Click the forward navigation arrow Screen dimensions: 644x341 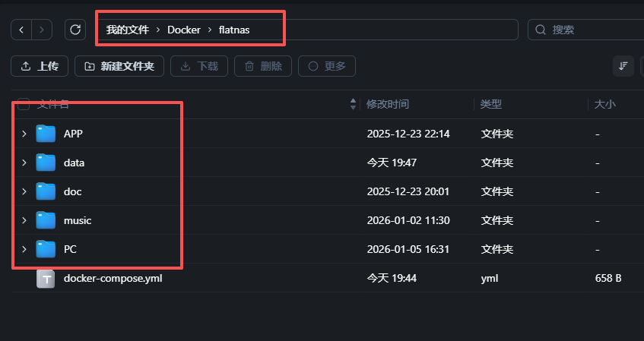[42, 30]
